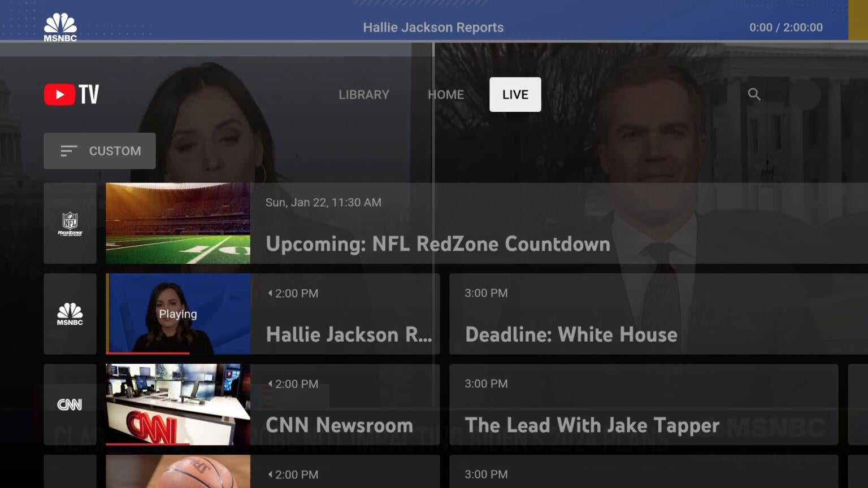The height and width of the screenshot is (488, 868).
Task: Choose the NFL RedZone channel logo
Action: click(x=70, y=223)
